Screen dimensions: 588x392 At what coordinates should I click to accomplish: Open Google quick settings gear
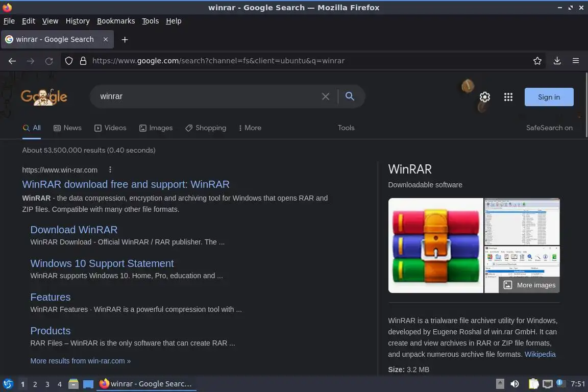coord(485,97)
